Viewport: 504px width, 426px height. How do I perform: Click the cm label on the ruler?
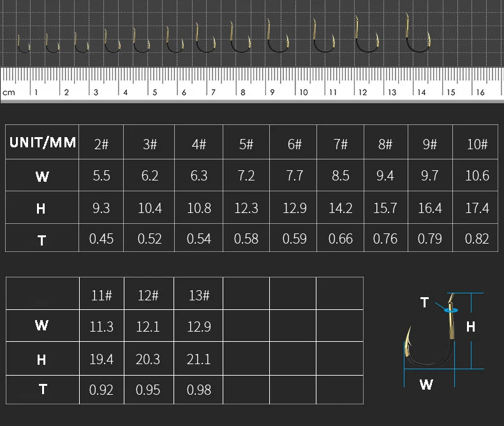9,92
